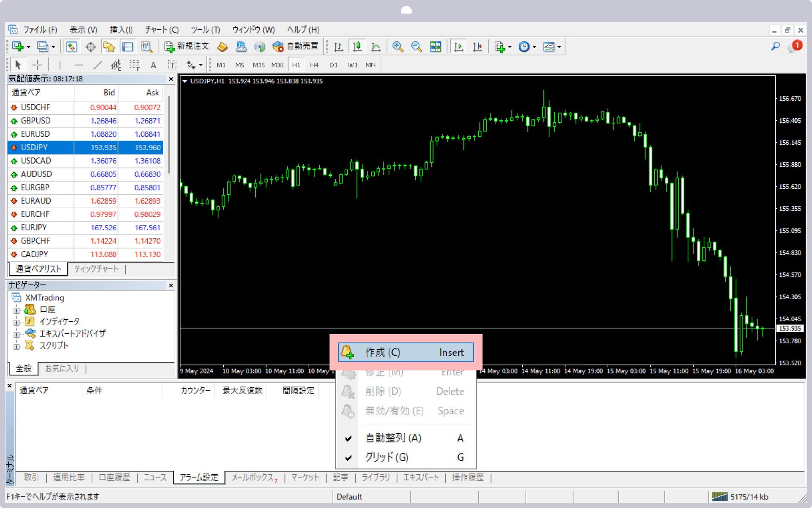
Task: Switch to お気に入り tab in Navigator
Action: [62, 368]
